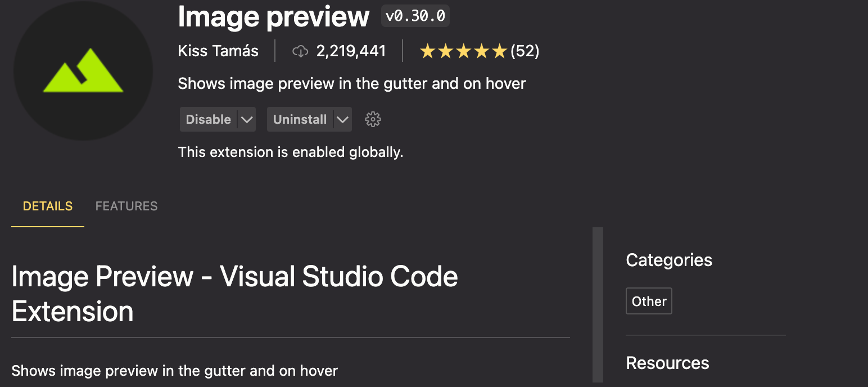Click the large "Image preview" title
Viewport: 868px width, 387px height.
(273, 17)
